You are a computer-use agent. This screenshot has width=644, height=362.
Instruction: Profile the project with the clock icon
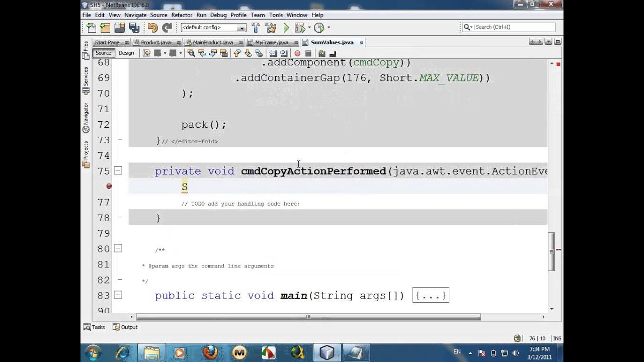coord(319,28)
